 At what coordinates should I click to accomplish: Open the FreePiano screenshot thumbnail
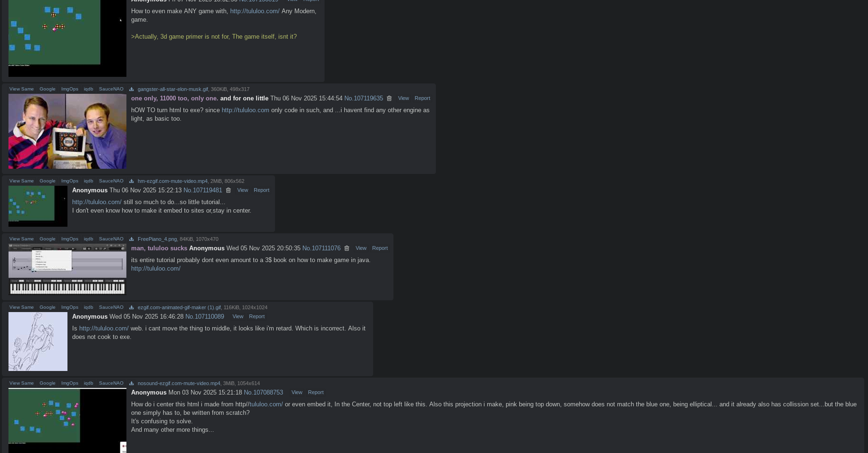click(x=67, y=269)
